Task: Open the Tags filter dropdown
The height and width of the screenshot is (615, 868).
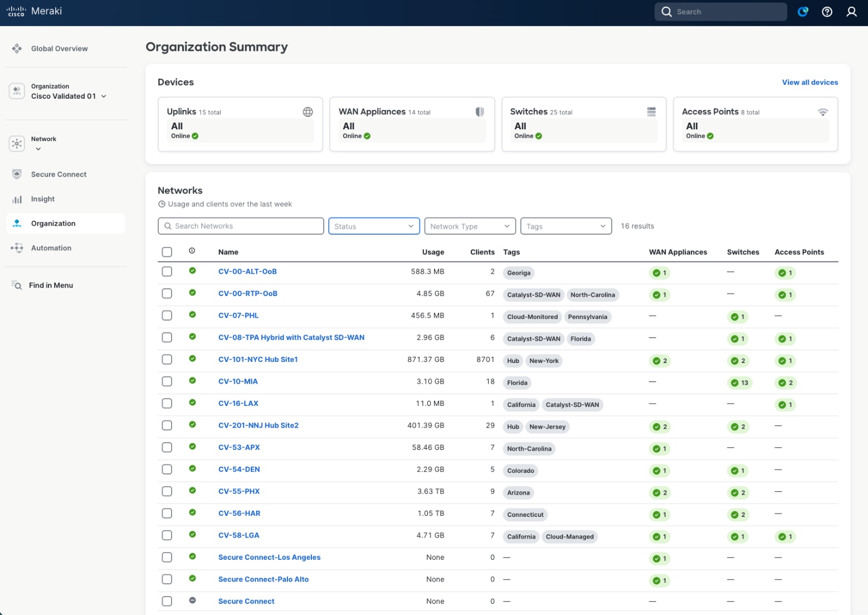Action: (x=566, y=226)
